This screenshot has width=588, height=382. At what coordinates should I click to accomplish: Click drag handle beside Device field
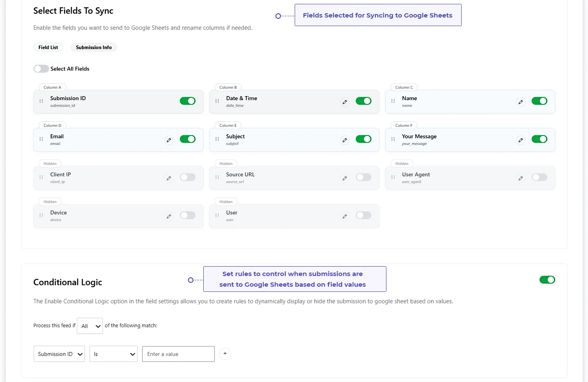(x=41, y=215)
